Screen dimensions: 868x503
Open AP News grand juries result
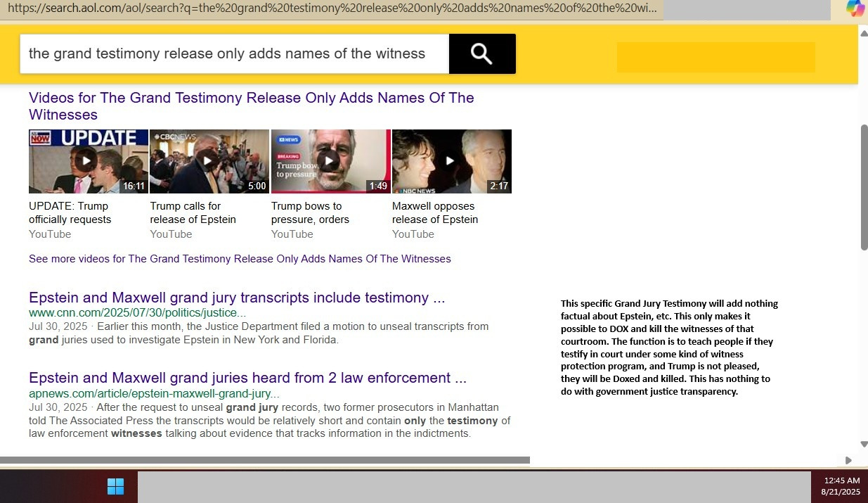[247, 378]
